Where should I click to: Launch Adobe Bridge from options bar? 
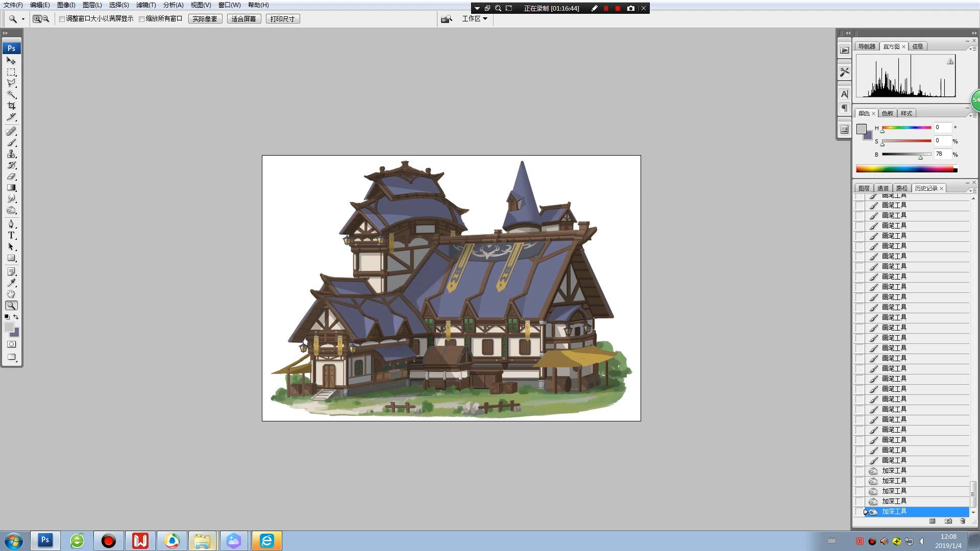tap(447, 19)
